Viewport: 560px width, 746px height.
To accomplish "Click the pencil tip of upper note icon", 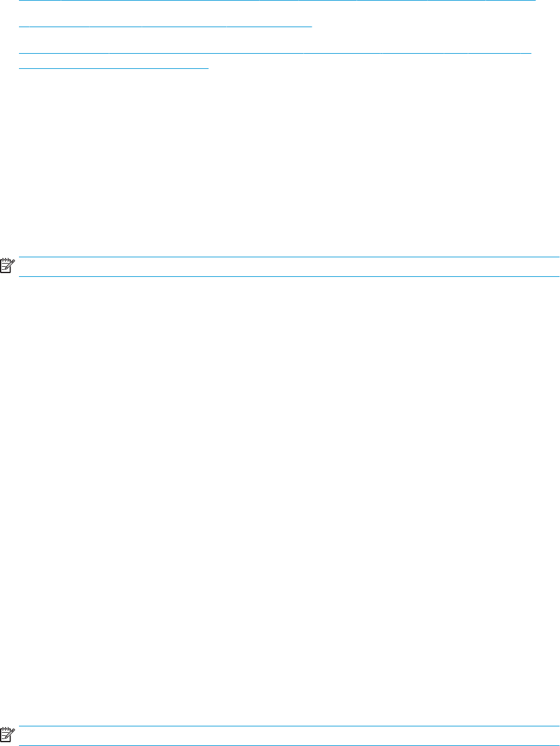I will (x=5, y=270).
